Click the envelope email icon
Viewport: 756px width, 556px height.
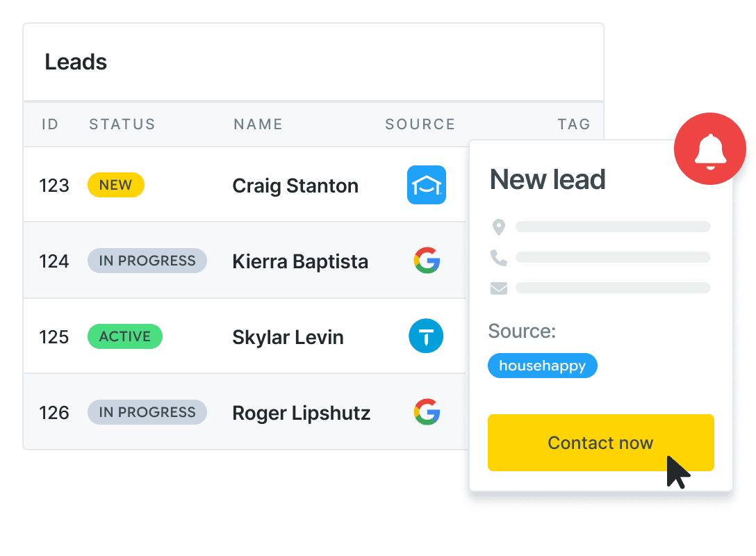[x=498, y=288]
